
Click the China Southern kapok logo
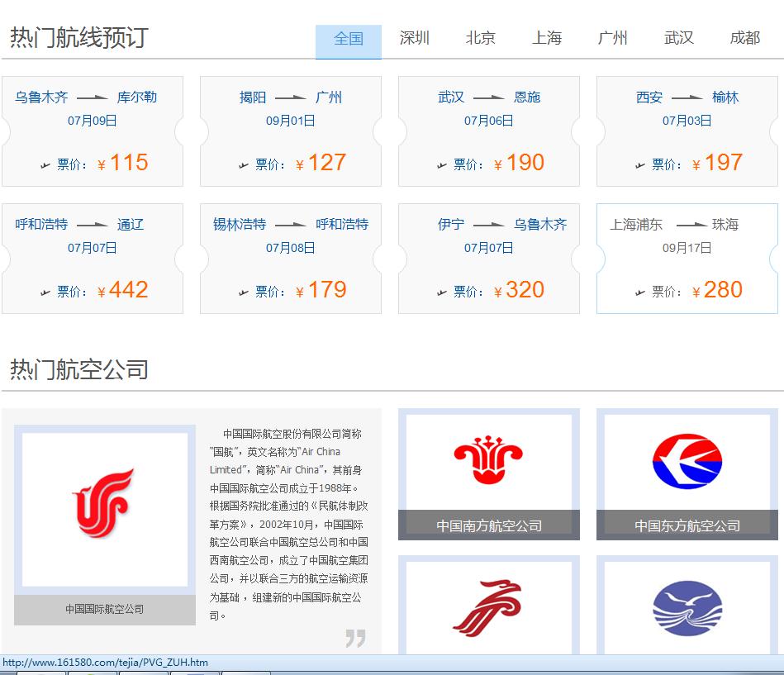pos(488,459)
